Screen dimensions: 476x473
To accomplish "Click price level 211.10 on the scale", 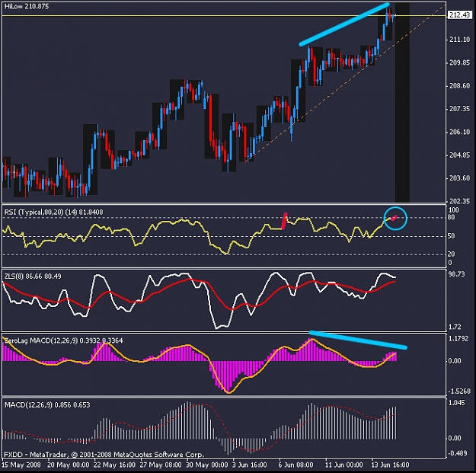I will tap(459, 40).
